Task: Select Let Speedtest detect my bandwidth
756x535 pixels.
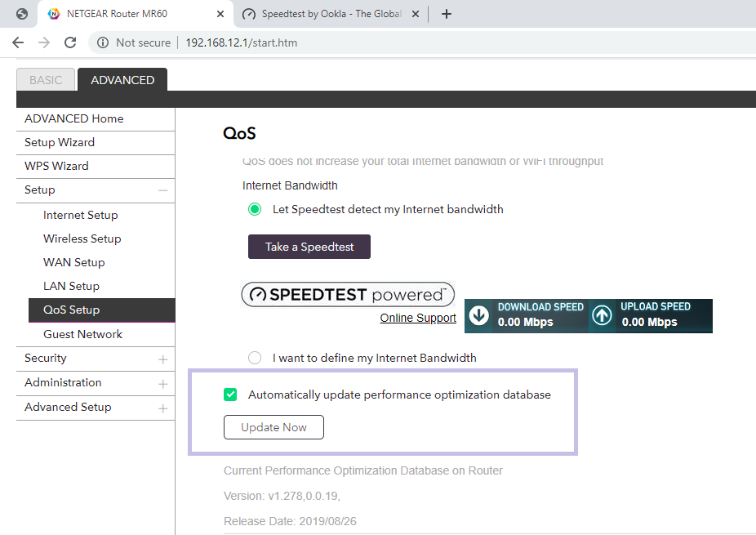Action: (x=255, y=209)
